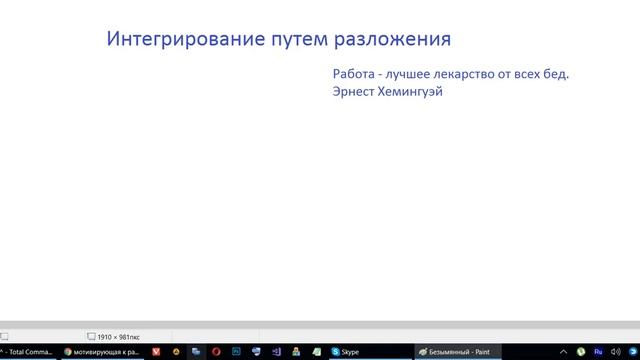Open green tray icon in notification area
Screen dimensions: 640x360
pyautogui.click(x=581, y=352)
